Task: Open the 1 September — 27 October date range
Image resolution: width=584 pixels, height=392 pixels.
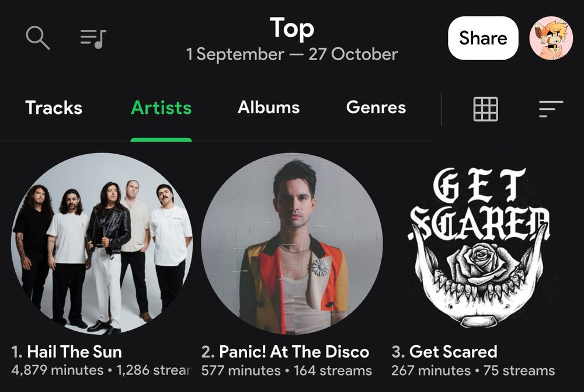Action: click(x=292, y=54)
